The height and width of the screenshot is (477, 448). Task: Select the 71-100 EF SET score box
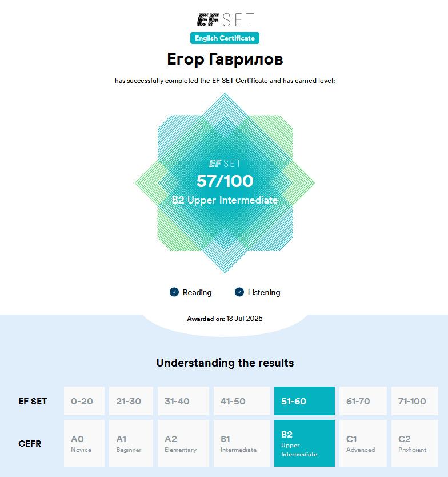tap(414, 401)
